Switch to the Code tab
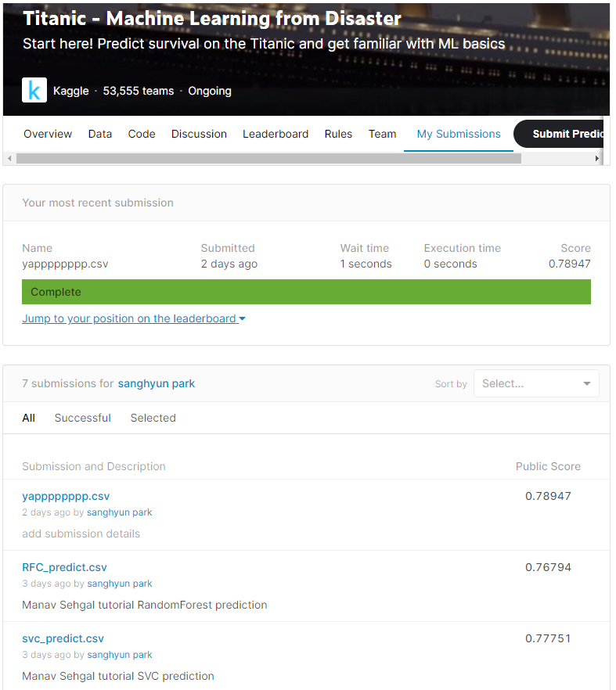Image resolution: width=616 pixels, height=690 pixels. 142,134
